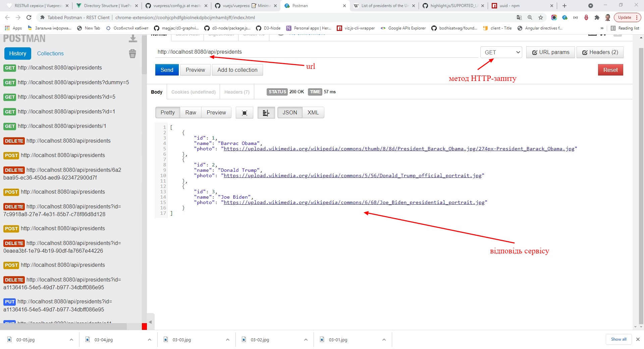Screen dimensions: 644x349
Task: Click the request URL input field
Action: click(x=315, y=52)
